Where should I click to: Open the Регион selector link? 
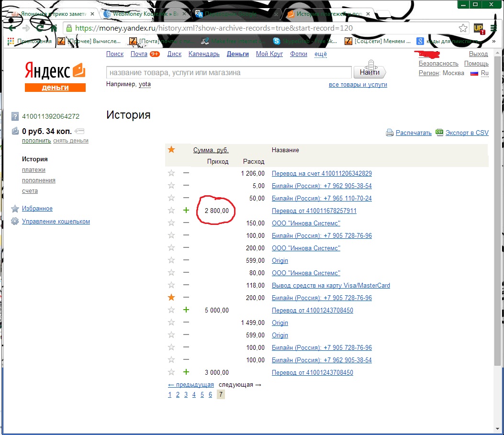pyautogui.click(x=429, y=73)
